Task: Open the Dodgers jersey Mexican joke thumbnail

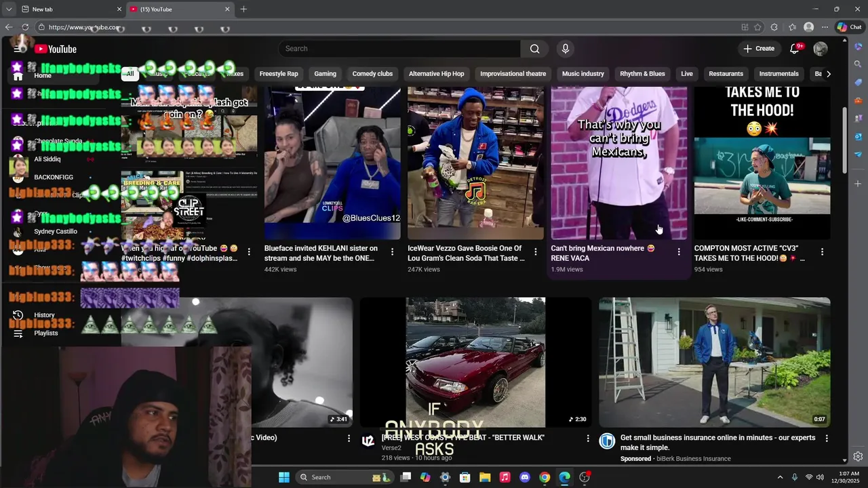Action: tap(618, 163)
